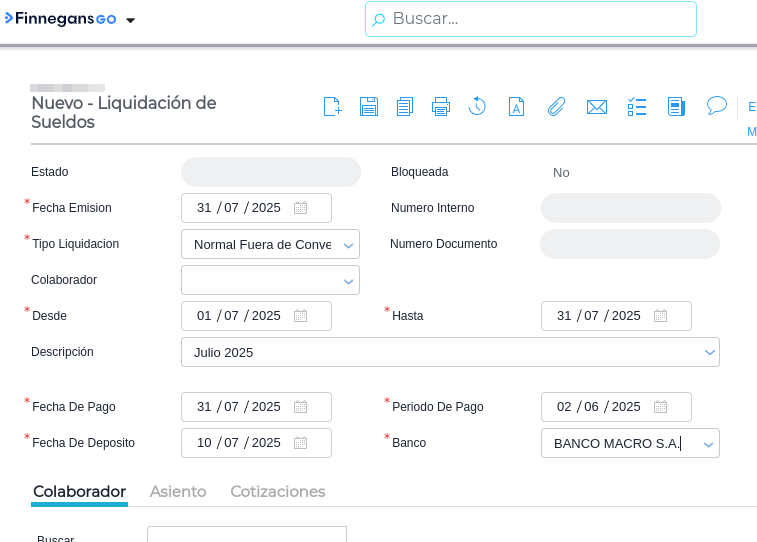
Task: Open the Banco dropdown list
Action: pyautogui.click(x=708, y=444)
